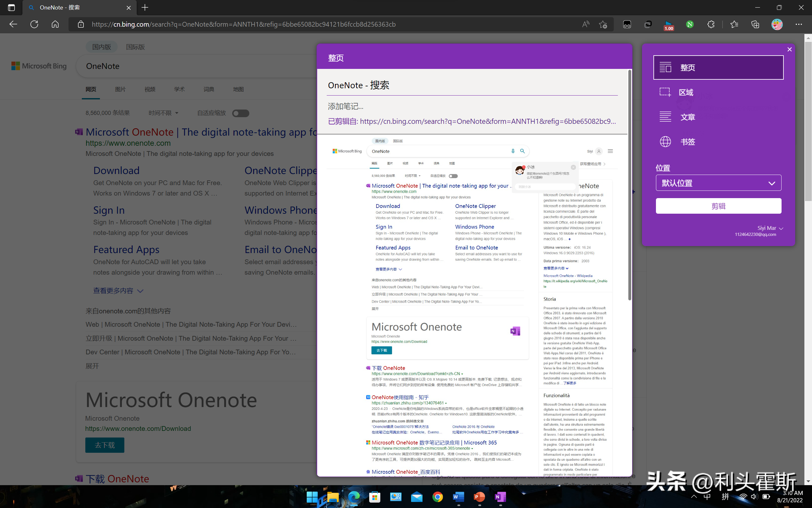Go to the browser home page
812x508 pixels.
pos(55,24)
